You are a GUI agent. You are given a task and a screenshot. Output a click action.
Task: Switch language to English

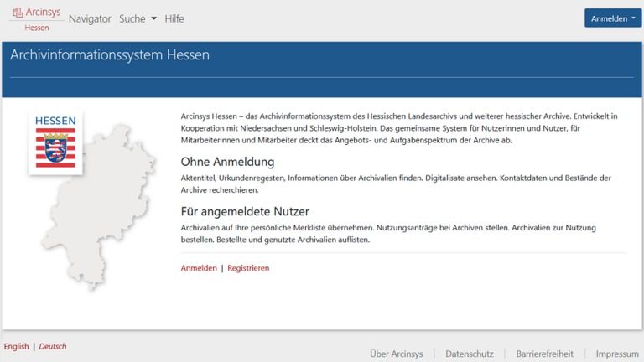click(x=17, y=346)
